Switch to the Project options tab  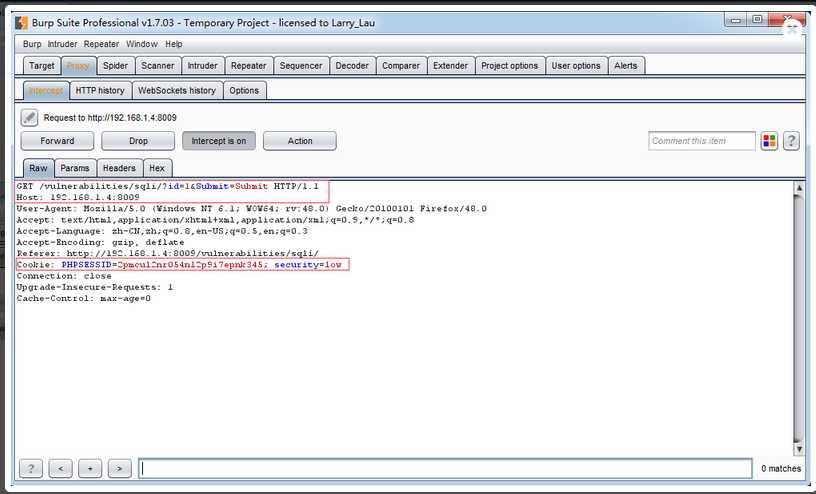coord(509,66)
